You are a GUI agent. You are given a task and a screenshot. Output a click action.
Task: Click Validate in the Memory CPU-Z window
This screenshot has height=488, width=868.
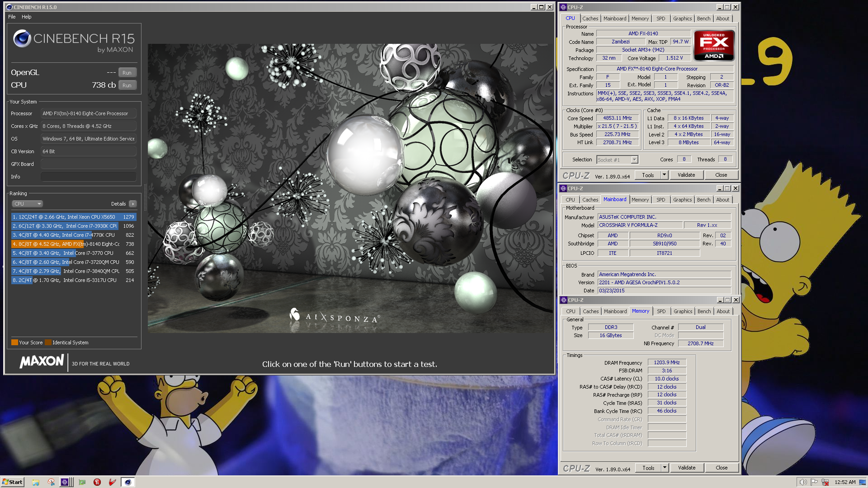(687, 468)
